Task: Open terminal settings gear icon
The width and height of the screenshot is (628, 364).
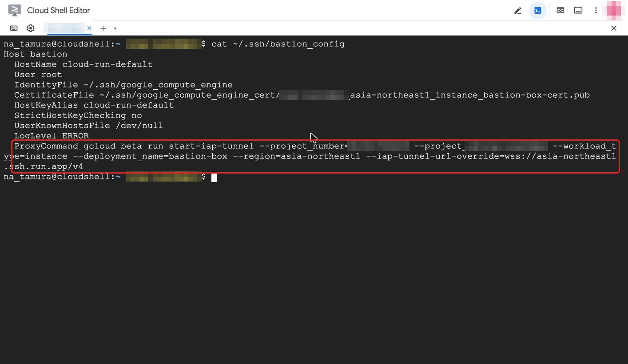Action: click(x=31, y=28)
